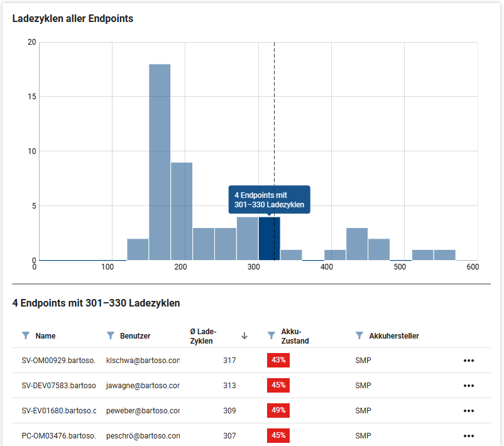Open three-dot menu for PC-OM03476 row
Screen dimensions: 504x446
468,436
